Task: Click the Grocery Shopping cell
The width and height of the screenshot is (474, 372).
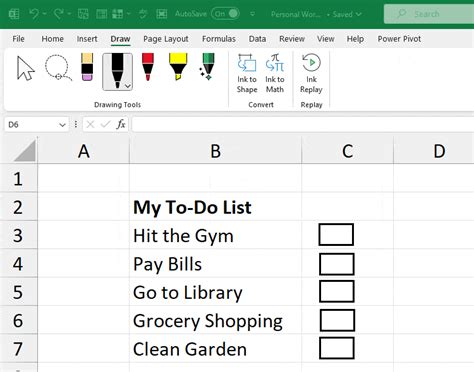Action: click(215, 320)
